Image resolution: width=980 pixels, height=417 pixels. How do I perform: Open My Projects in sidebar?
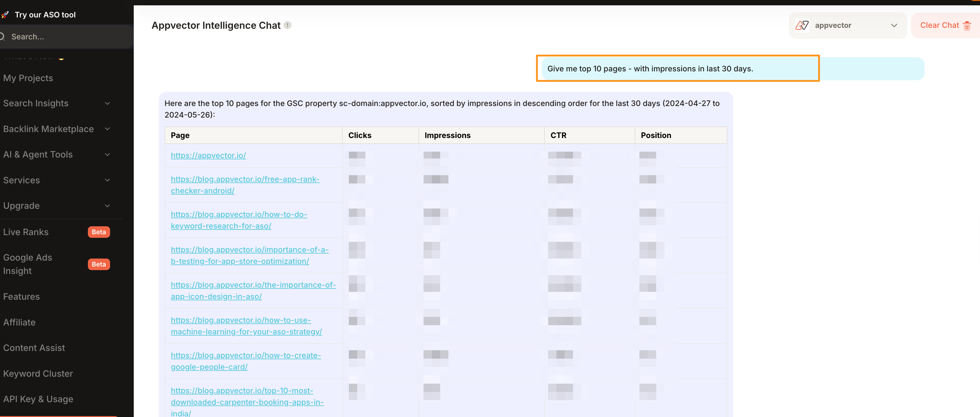(28, 78)
